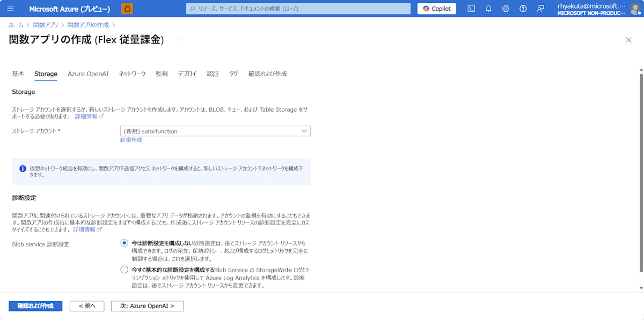Go to 関数アプリ breadcrumb
Image resolution: width=644 pixels, height=320 pixels.
tap(46, 25)
